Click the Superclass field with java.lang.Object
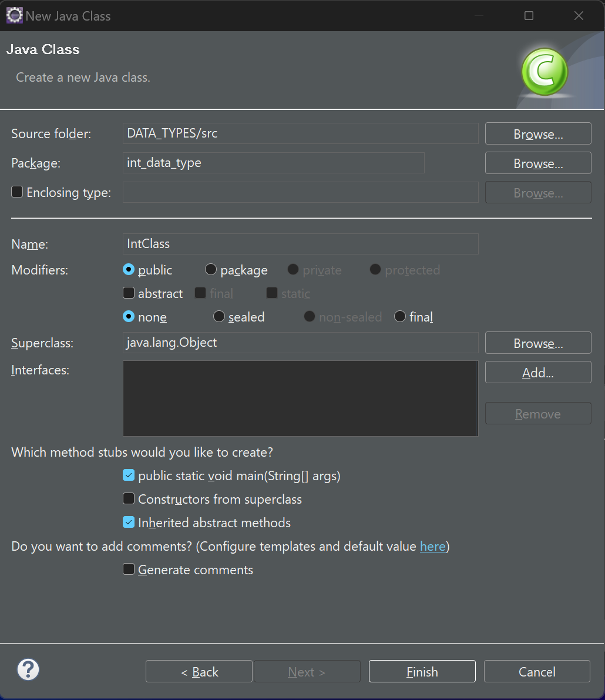The width and height of the screenshot is (605, 700). coord(301,343)
